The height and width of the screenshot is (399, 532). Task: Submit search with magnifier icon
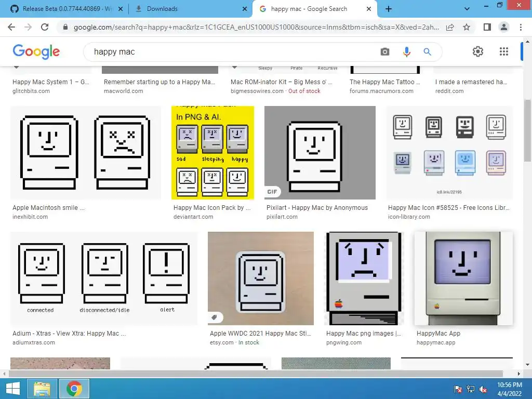(x=427, y=51)
